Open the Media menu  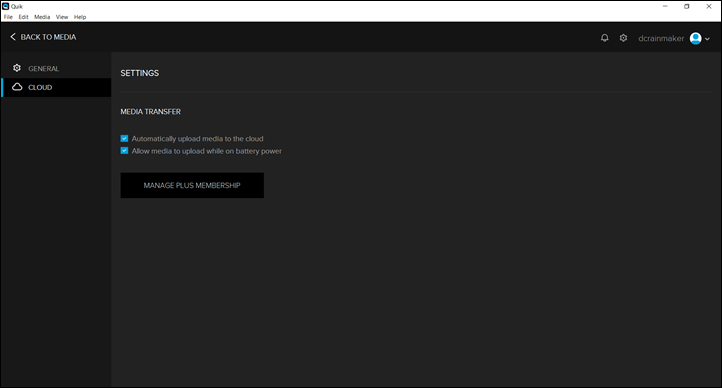42,17
